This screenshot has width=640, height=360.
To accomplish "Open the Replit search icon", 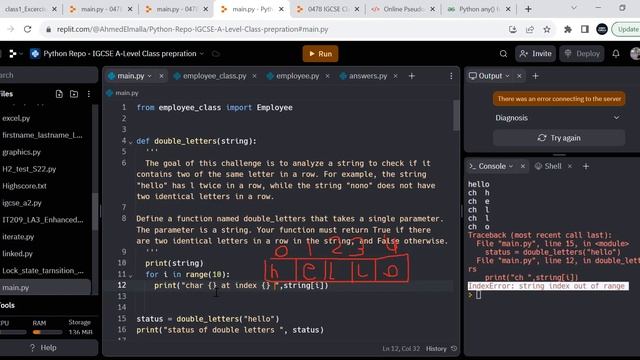I will click(503, 54).
